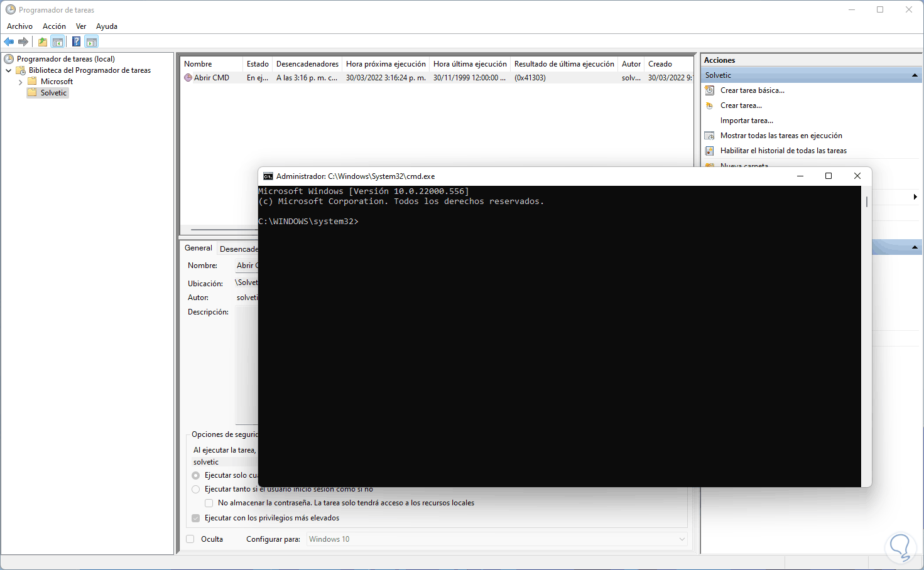Select Programador de tareas (local) root node

(x=65, y=59)
